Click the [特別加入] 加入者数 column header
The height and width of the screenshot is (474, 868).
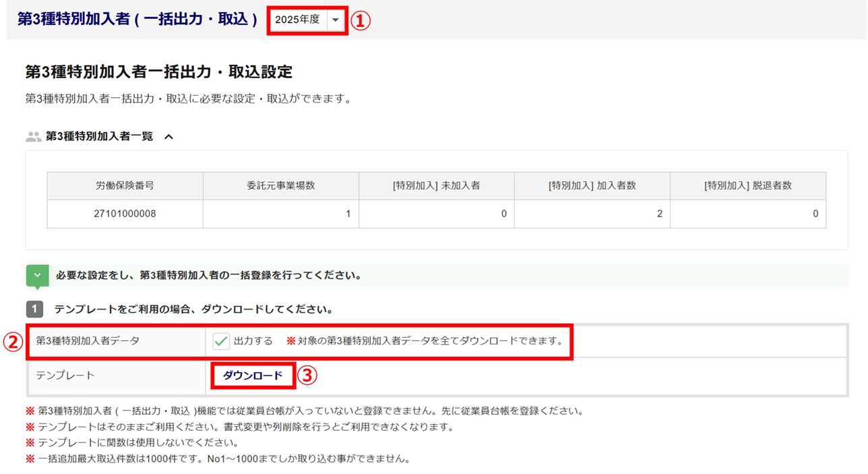[x=592, y=185]
